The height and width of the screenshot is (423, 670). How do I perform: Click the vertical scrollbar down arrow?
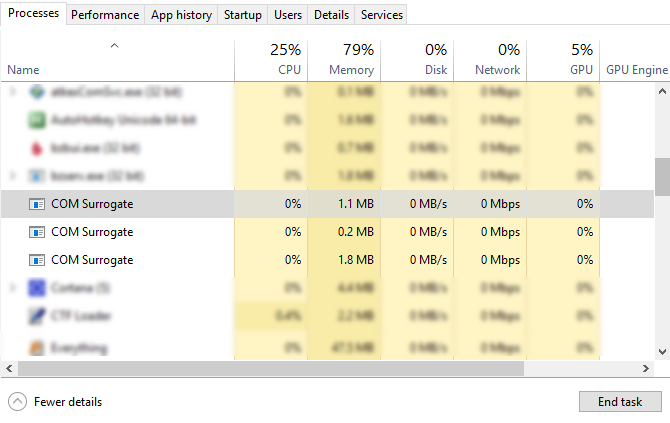click(661, 350)
